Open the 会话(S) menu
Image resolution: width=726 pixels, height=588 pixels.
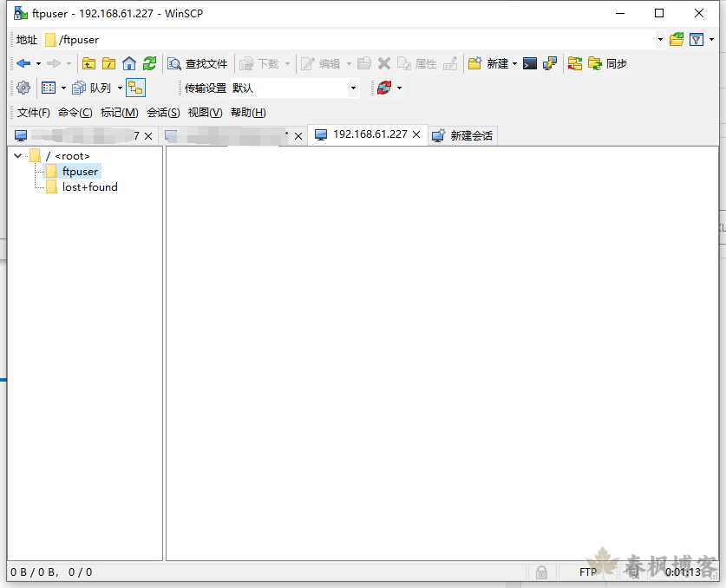[163, 113]
